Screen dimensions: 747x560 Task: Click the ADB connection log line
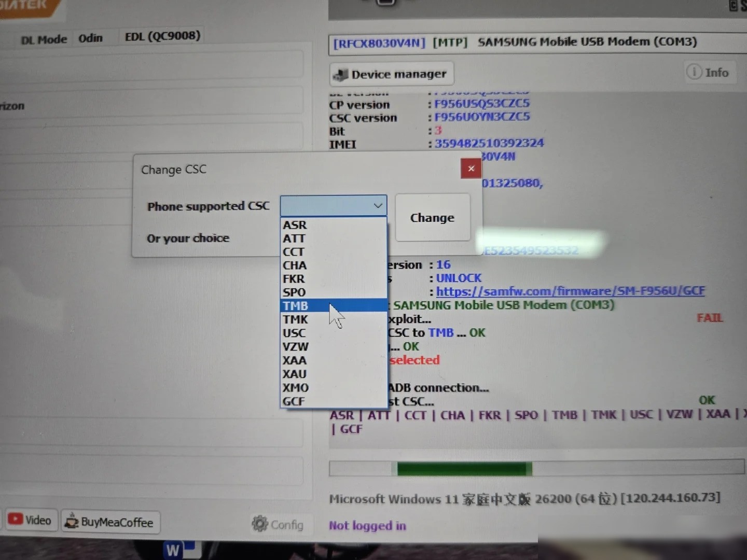(x=438, y=388)
